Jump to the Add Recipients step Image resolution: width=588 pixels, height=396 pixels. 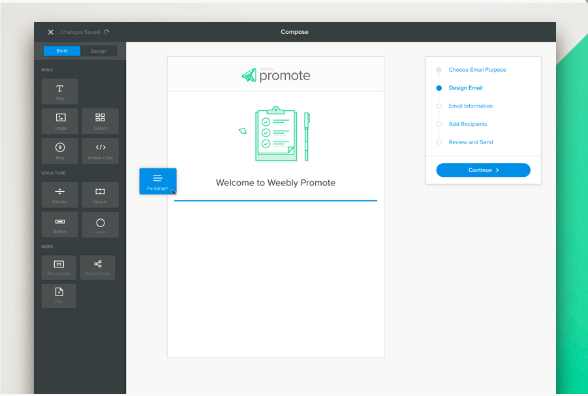point(468,124)
